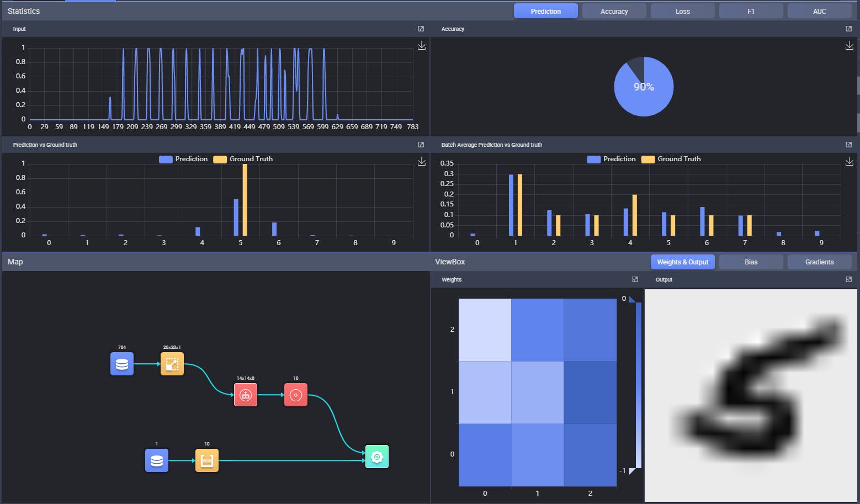Screen dimensions: 860x504
Task: Switch to the Accuracy statistics tab
Action: click(x=614, y=11)
